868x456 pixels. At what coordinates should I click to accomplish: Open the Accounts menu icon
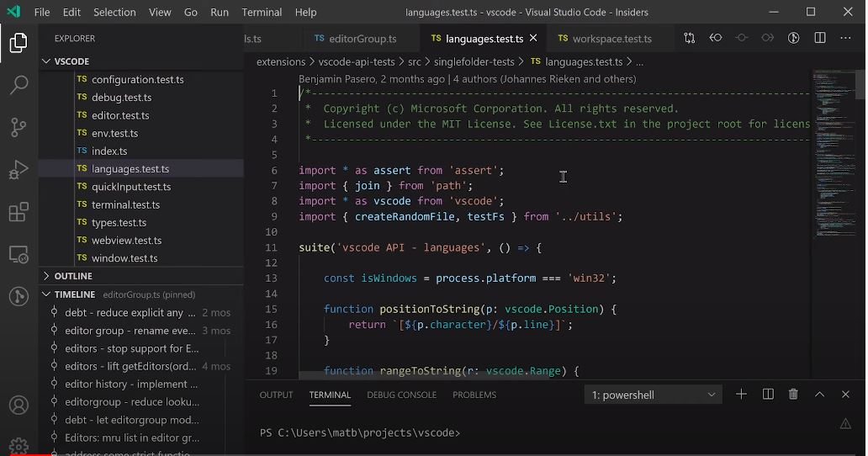click(x=19, y=405)
